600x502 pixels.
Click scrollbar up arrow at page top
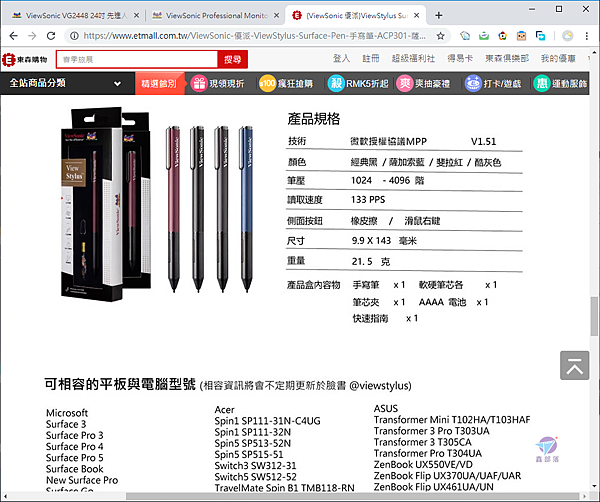click(594, 53)
